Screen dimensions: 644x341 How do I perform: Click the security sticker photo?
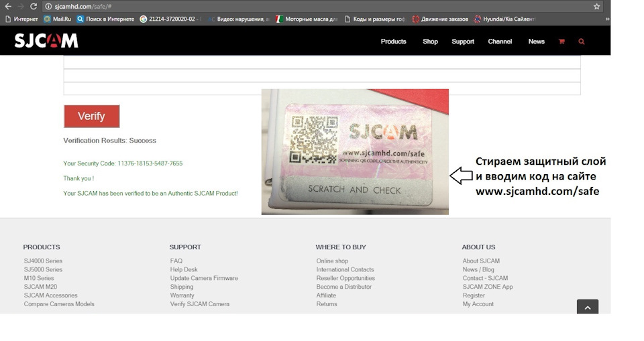tap(355, 152)
